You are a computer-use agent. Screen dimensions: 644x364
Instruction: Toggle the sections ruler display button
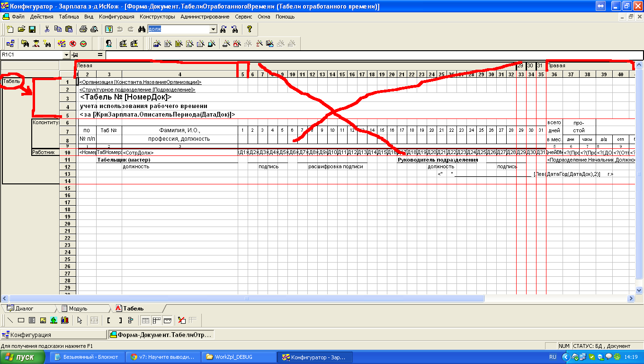coord(167,320)
